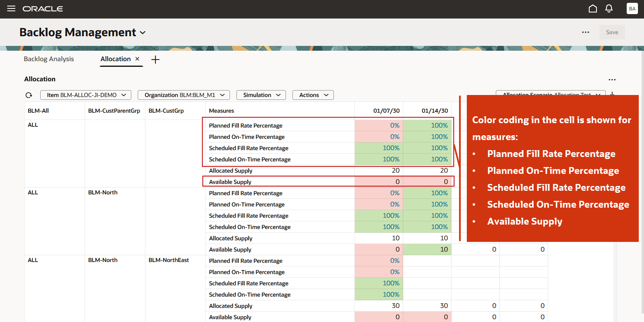Click the 30 Allocated Supply cell under 01/14/30
This screenshot has height=322, width=644.
[x=427, y=306]
